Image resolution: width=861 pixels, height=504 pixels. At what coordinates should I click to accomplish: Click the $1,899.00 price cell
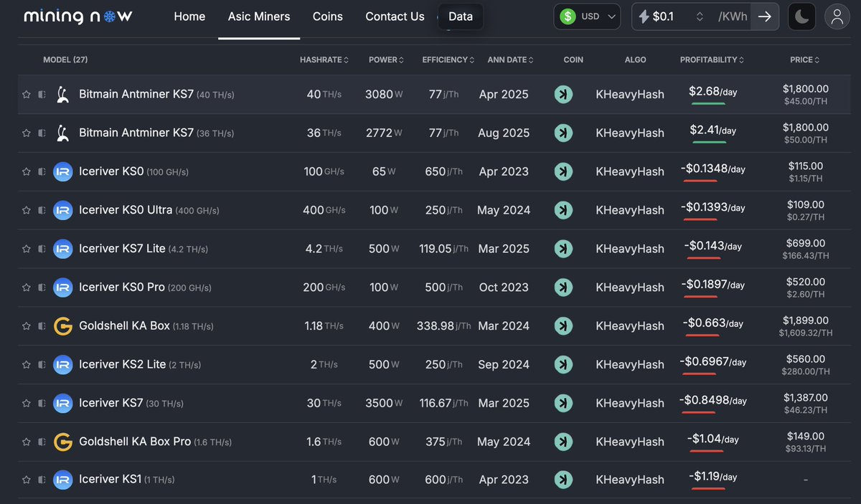pos(806,320)
